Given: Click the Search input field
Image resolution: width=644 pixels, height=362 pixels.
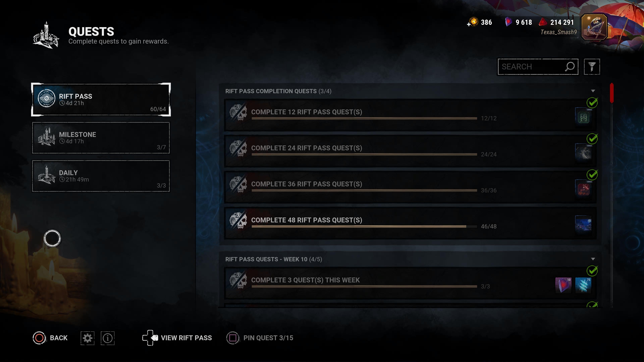Looking at the screenshot, I should pos(538,67).
